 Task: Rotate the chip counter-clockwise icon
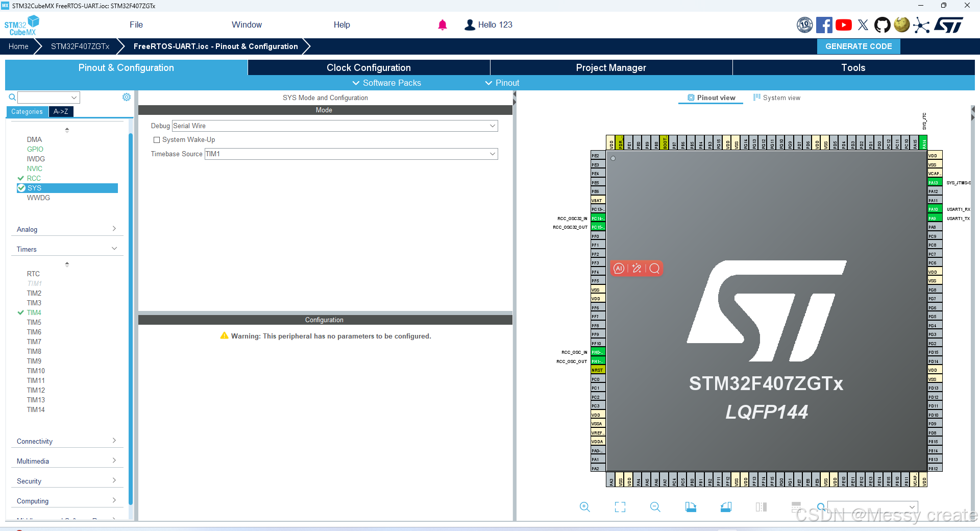point(726,507)
